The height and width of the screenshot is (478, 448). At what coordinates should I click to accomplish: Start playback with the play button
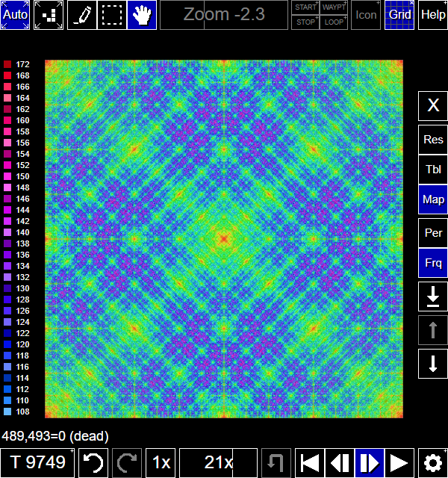pos(399,463)
